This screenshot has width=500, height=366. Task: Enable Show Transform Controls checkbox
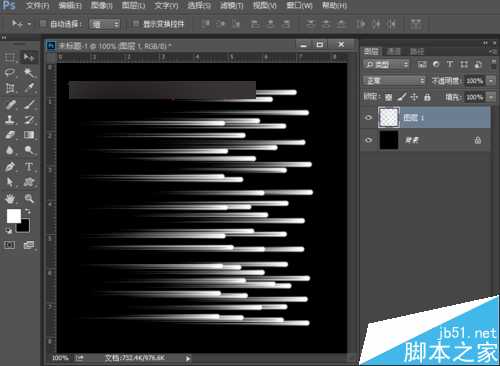click(x=136, y=24)
